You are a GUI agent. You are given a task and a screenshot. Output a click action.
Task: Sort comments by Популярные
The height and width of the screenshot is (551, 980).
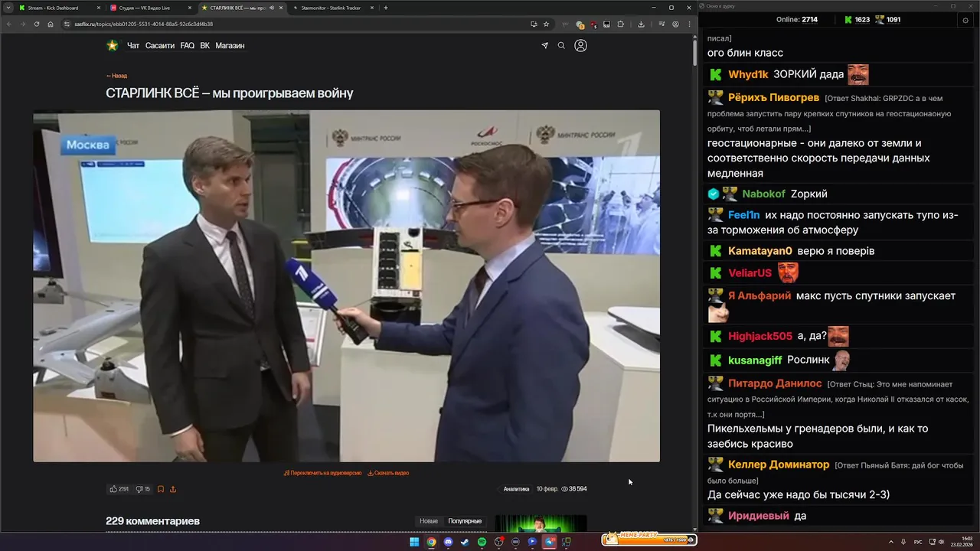click(x=465, y=521)
